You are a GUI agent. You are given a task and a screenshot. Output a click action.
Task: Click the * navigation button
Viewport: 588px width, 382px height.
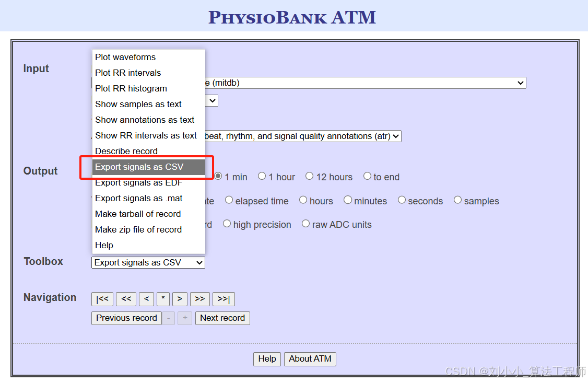(163, 299)
